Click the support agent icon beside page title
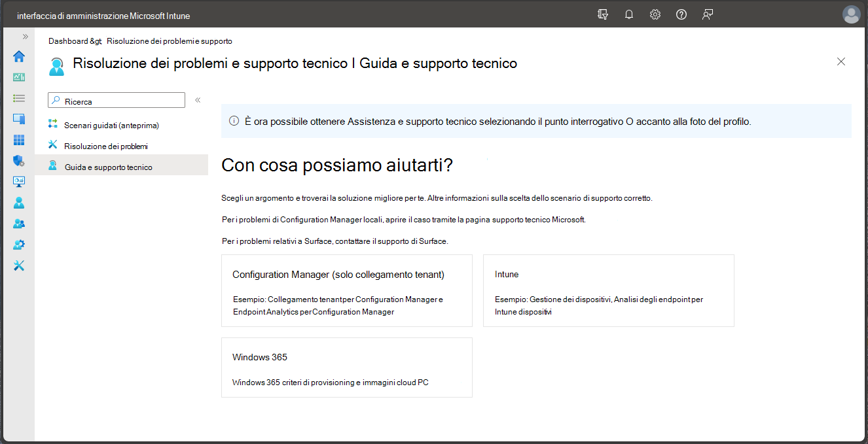The width and height of the screenshot is (868, 444). point(57,65)
